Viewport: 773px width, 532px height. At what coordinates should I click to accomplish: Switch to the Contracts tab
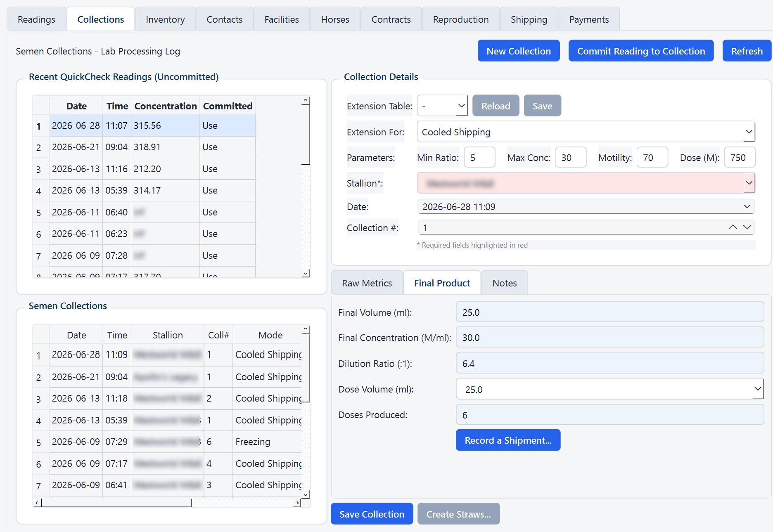pos(391,19)
